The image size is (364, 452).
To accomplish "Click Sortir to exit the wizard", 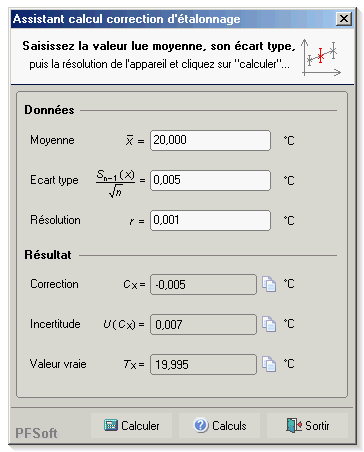I will tap(307, 426).
